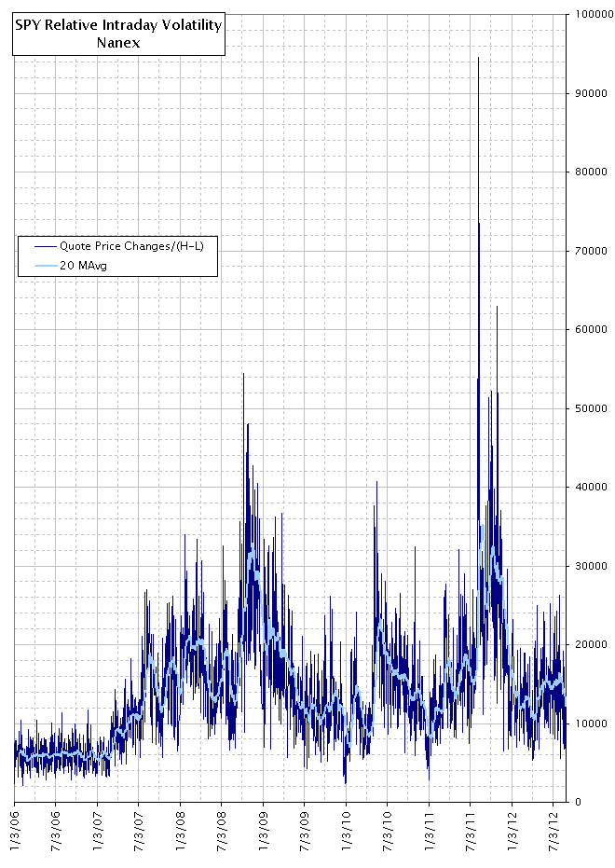Click the 'Nanex' subtitle text
The height and width of the screenshot is (868, 615).
[118, 43]
